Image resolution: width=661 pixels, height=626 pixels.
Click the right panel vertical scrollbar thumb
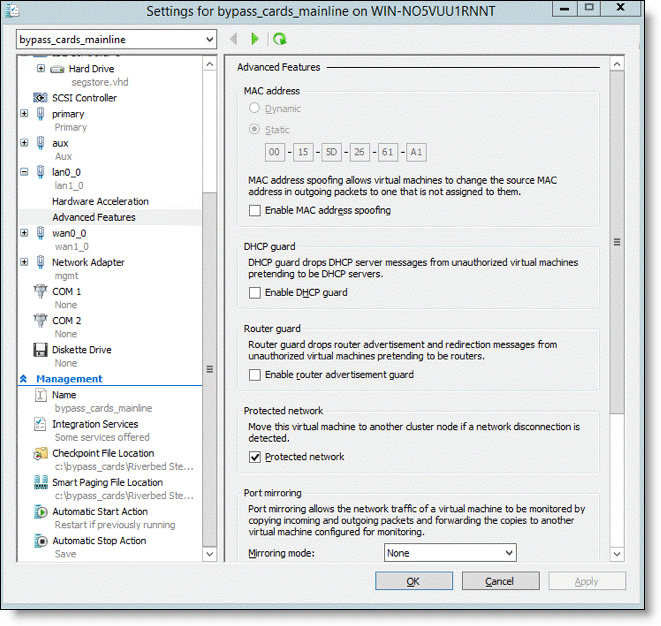click(617, 242)
